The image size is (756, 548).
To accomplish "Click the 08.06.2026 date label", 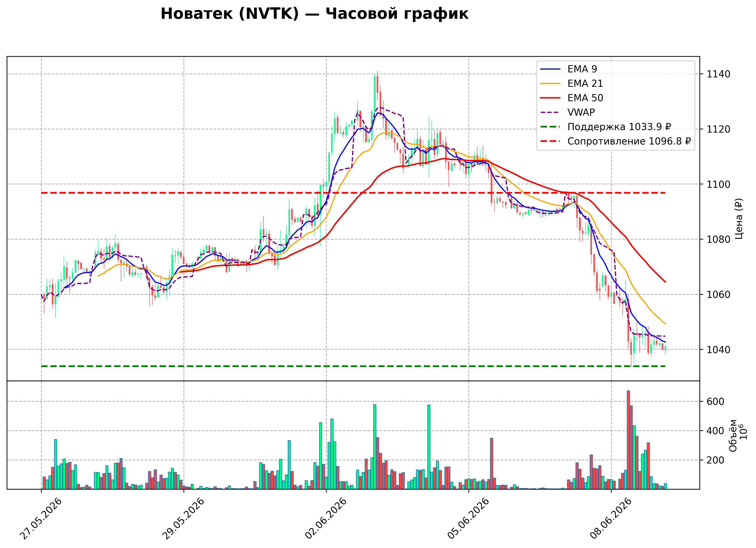I will pyautogui.click(x=611, y=519).
